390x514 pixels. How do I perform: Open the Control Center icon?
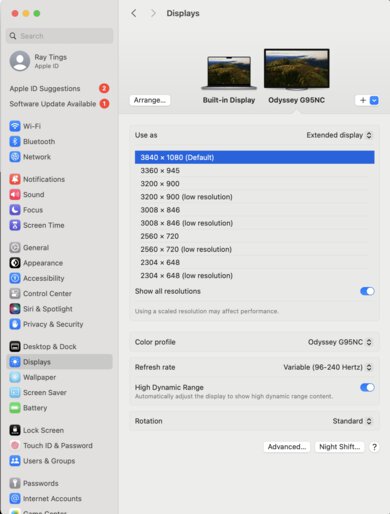[15, 293]
